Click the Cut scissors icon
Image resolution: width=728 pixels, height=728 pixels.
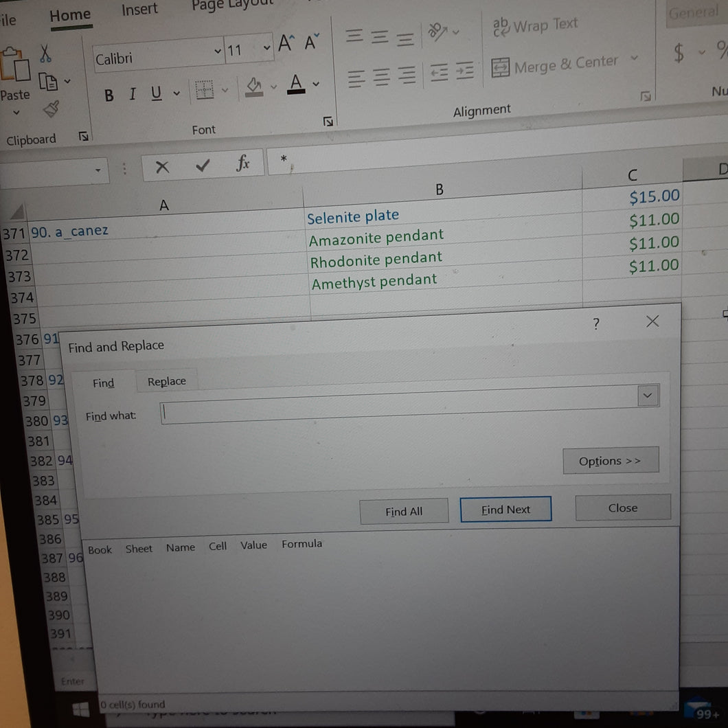coord(45,54)
